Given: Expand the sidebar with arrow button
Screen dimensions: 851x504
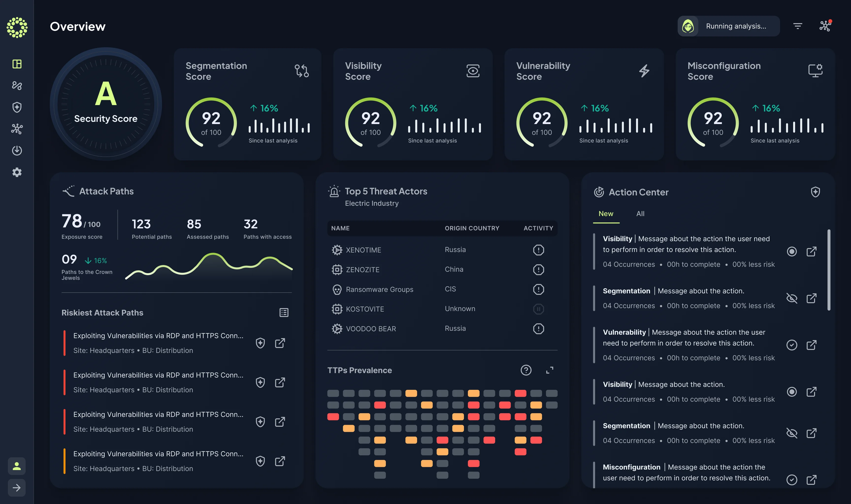Looking at the screenshot, I should click(17, 488).
